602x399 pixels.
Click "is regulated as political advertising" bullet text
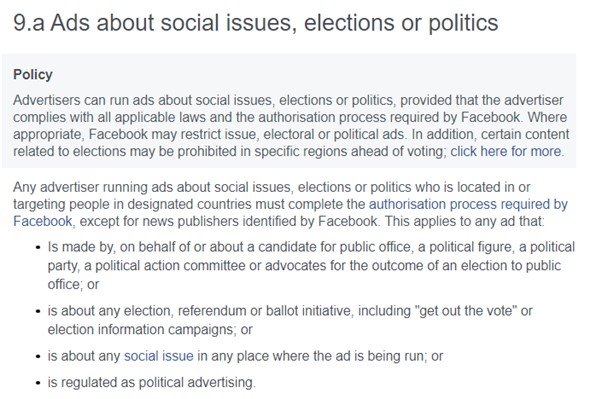pyautogui.click(x=151, y=382)
